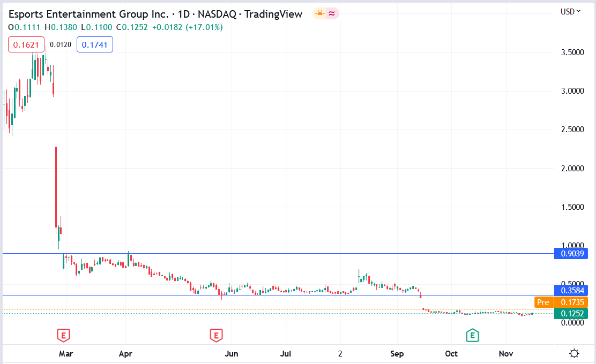The height and width of the screenshot is (364, 596).
Task: Click the Jun label on time axis
Action: click(x=232, y=354)
